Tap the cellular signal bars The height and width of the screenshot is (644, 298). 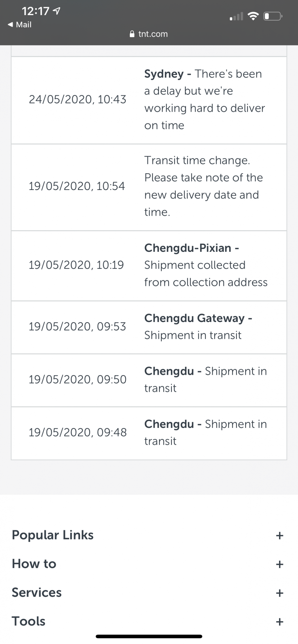tap(236, 16)
